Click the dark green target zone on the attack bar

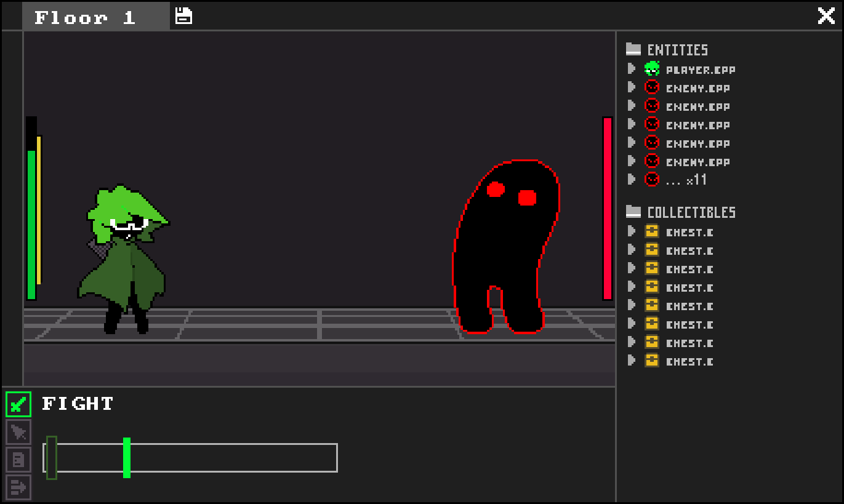pyautogui.click(x=52, y=457)
